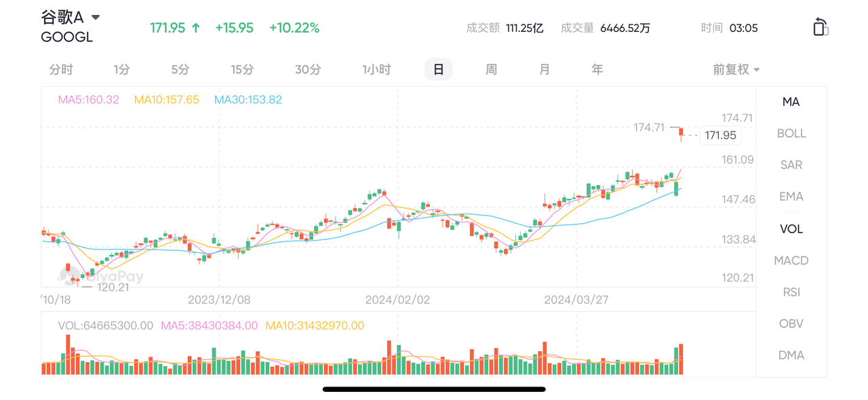Tap the 120.21 low marker on chart
The width and height of the screenshot is (868, 400).
click(x=113, y=287)
